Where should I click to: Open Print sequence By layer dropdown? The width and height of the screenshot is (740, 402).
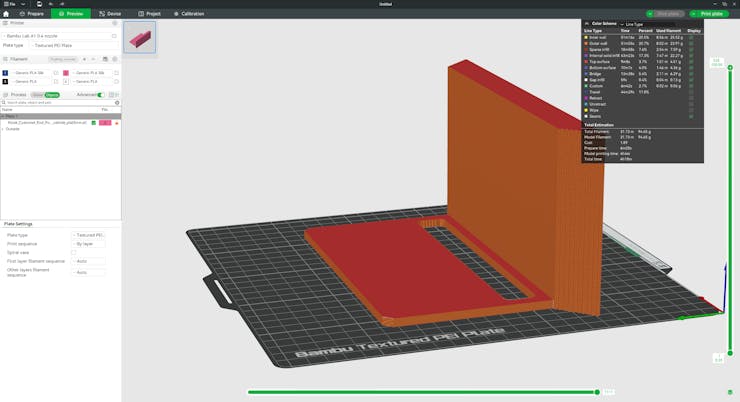pos(88,243)
